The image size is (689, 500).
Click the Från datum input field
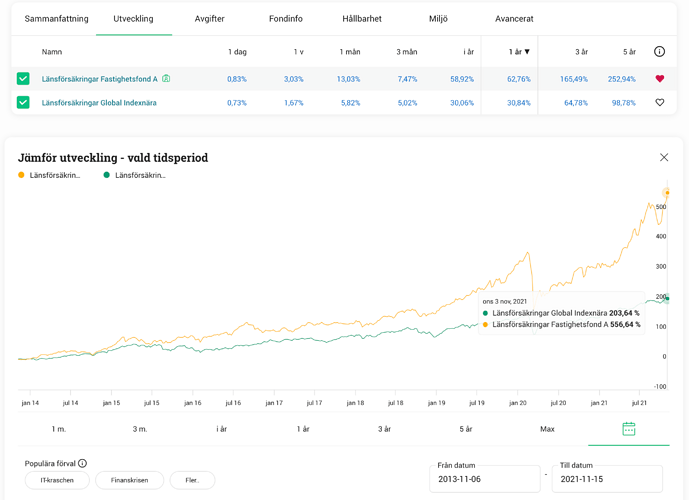pyautogui.click(x=483, y=480)
